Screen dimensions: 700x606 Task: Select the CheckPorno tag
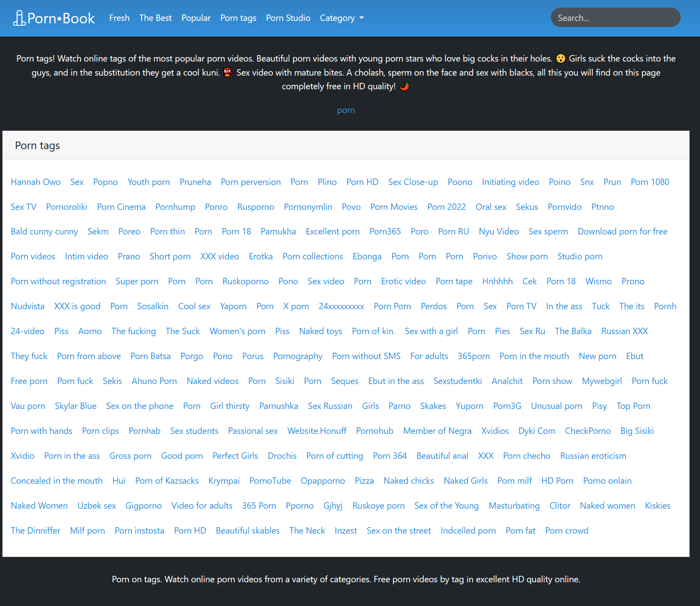[588, 431]
